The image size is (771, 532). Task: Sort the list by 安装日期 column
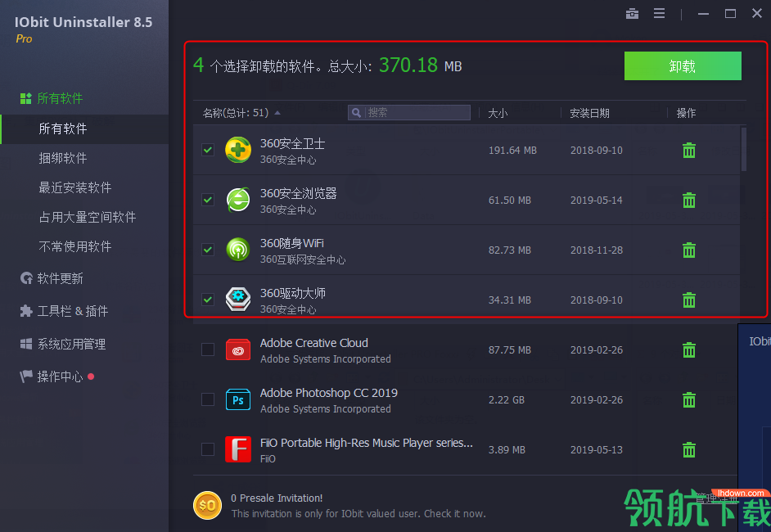pyautogui.click(x=589, y=114)
